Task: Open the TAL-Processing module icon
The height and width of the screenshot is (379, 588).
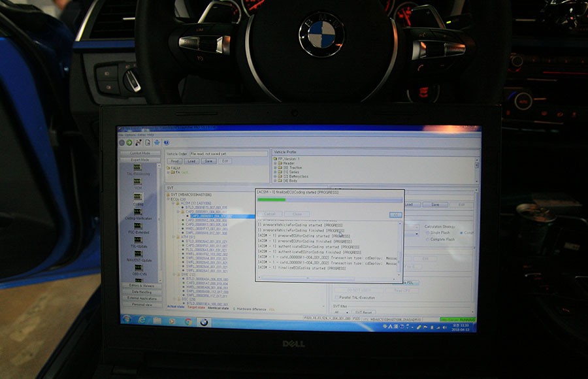Action: click(x=138, y=168)
